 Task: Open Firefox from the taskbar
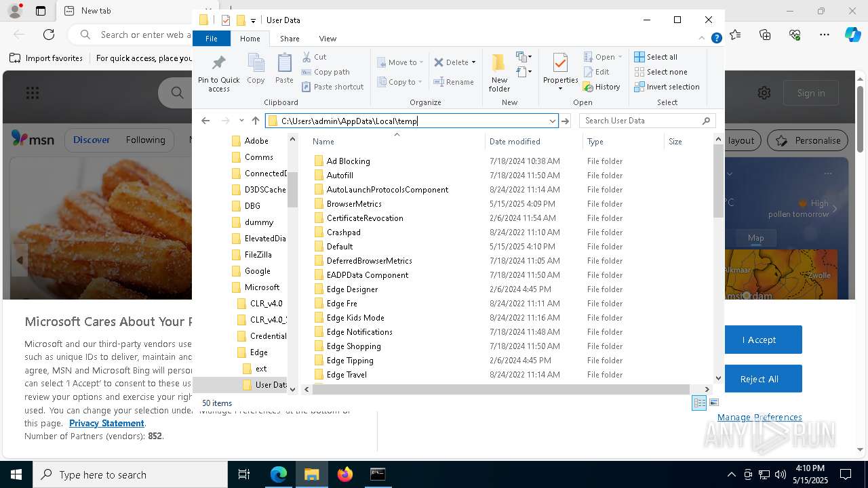click(344, 474)
